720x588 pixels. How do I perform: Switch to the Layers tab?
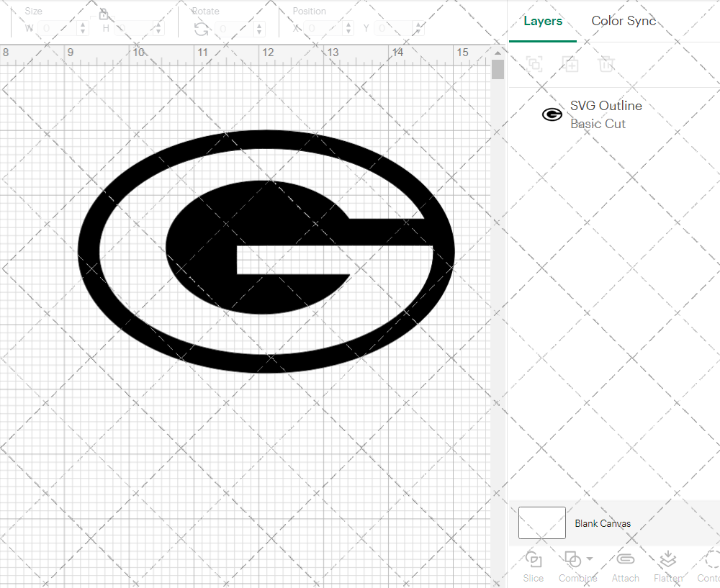point(543,21)
